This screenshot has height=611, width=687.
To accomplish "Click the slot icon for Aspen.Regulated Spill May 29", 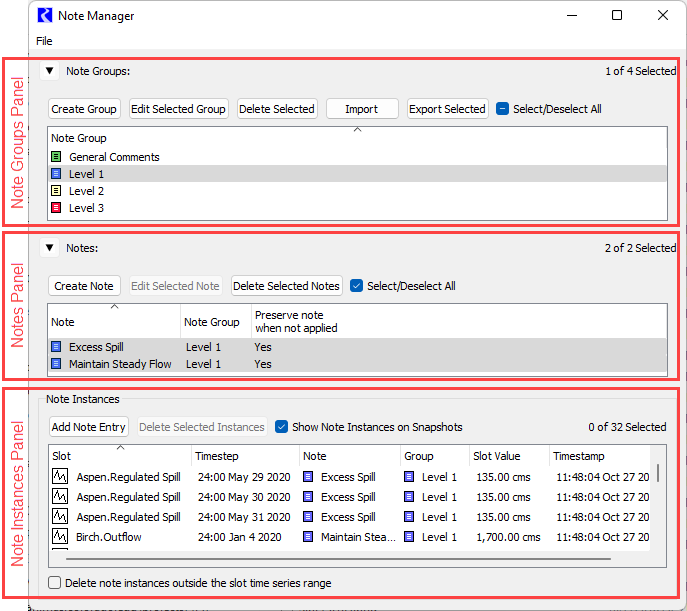I will tap(60, 477).
